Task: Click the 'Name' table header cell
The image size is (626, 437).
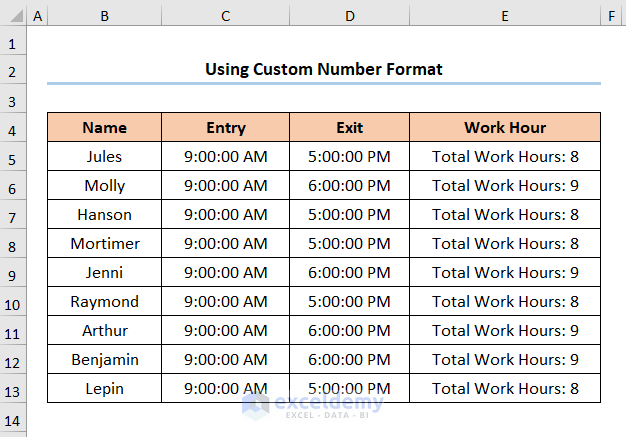Action: [104, 127]
